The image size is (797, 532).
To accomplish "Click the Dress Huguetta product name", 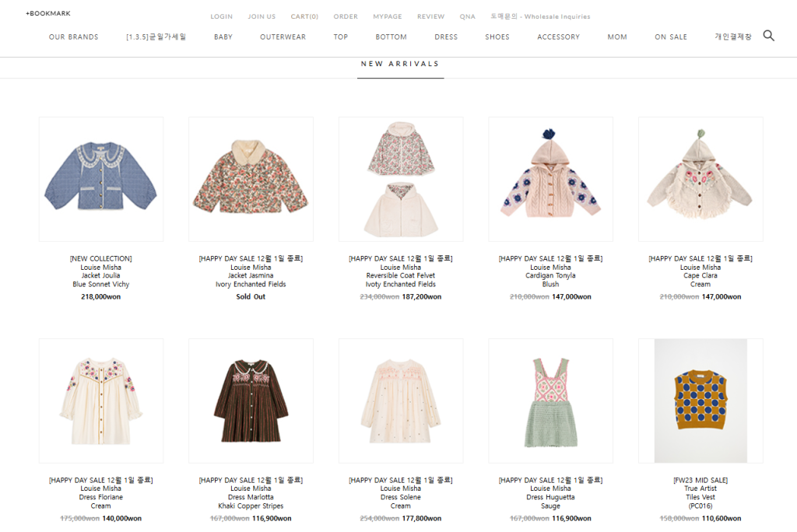I will (550, 497).
